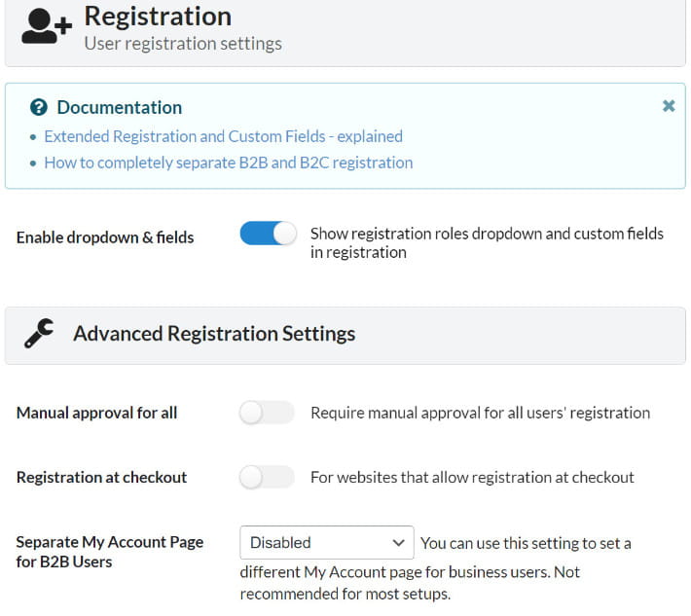Click Advanced Registration Settings heading
Viewport: 691px width, 616px height.
click(214, 333)
